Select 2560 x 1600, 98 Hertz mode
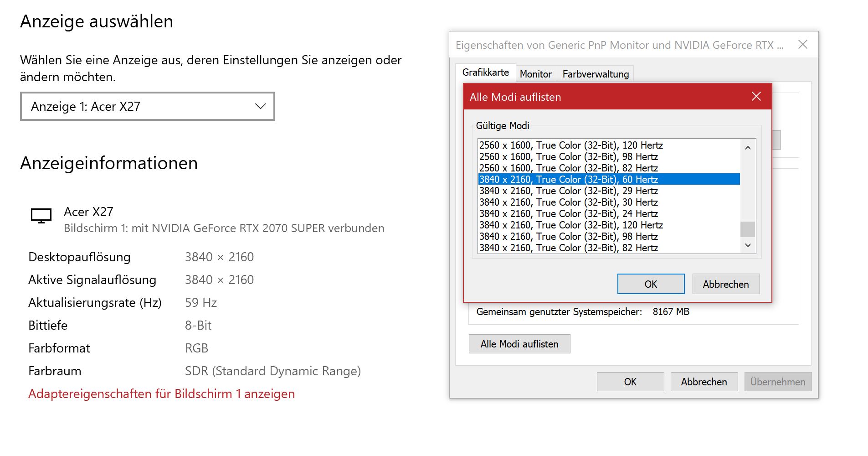Viewport: 868px width, 456px height. coord(609,156)
